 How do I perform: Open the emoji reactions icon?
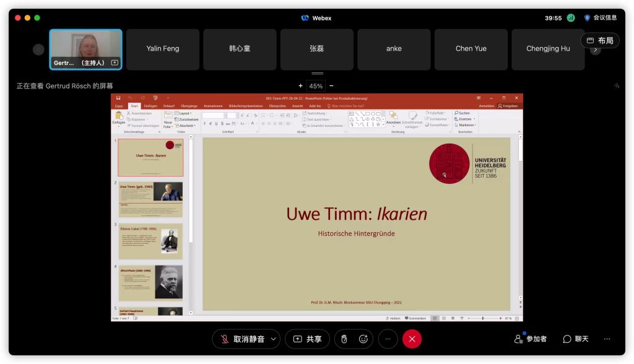tap(363, 339)
